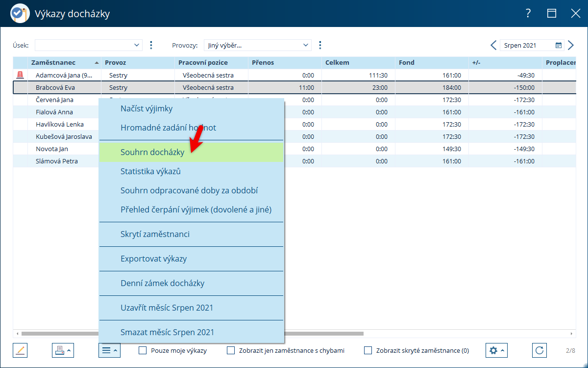588x368 pixels.
Task: Click the edit pencil button
Action: coord(20,350)
